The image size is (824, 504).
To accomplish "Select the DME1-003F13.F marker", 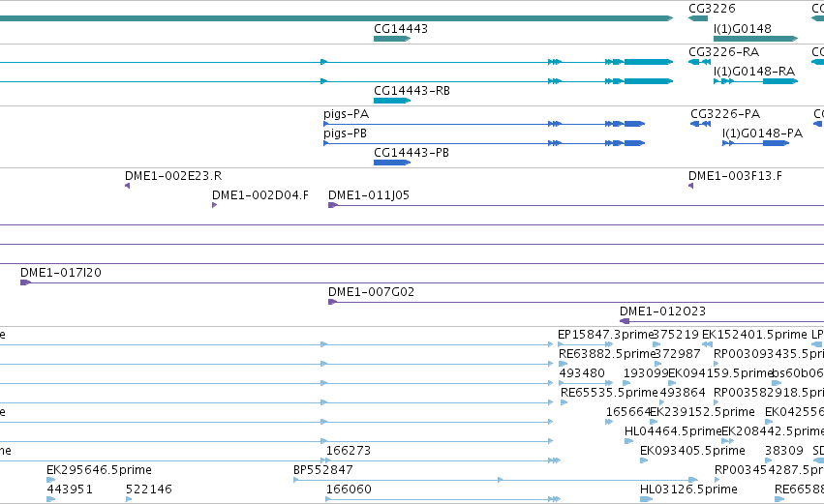I will tap(691, 186).
